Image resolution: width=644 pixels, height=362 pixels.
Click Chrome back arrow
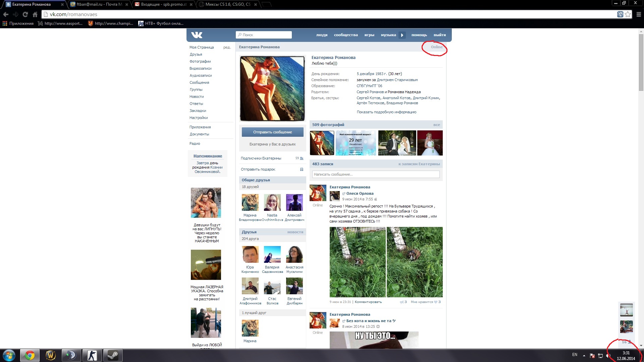(6, 14)
